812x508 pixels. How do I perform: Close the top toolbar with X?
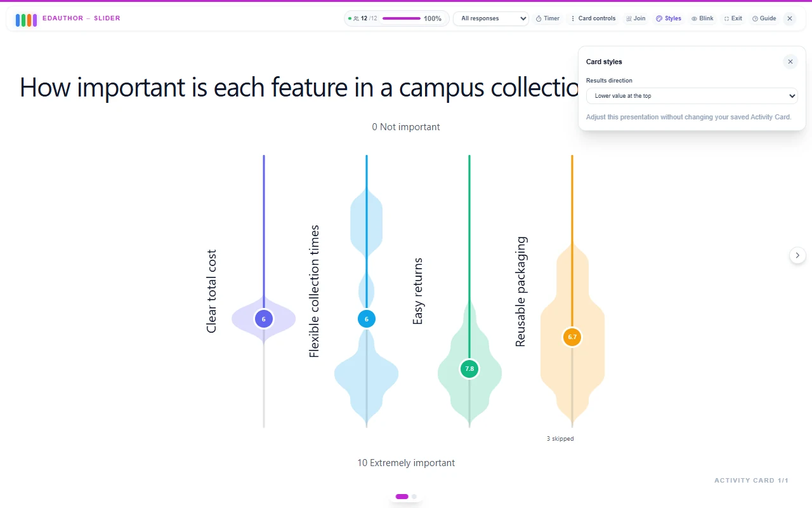790,18
